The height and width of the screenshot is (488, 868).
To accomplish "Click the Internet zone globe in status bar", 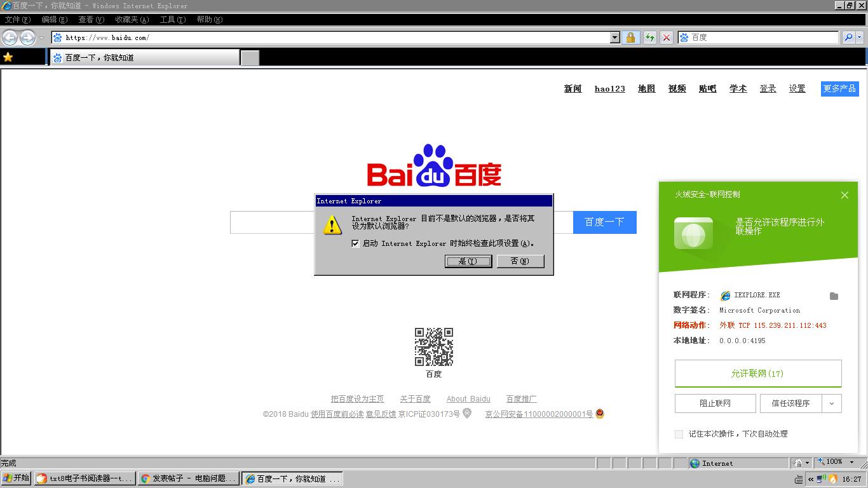I will point(695,463).
